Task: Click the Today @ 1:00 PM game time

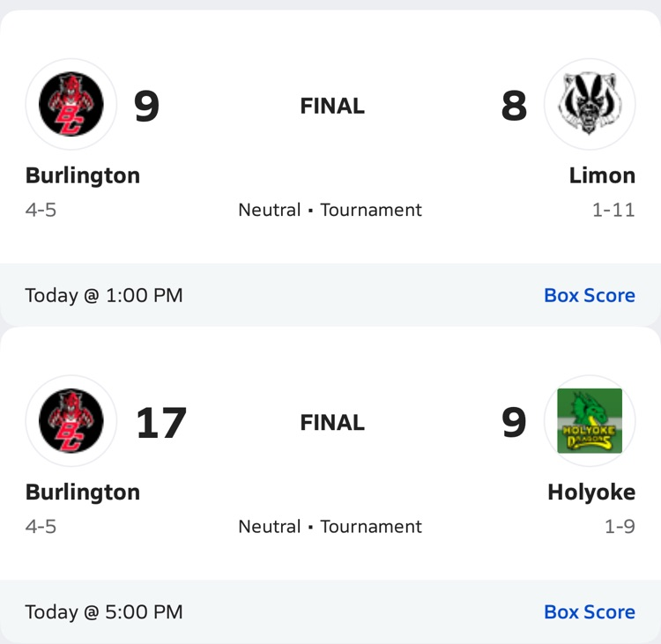Action: pos(104,295)
